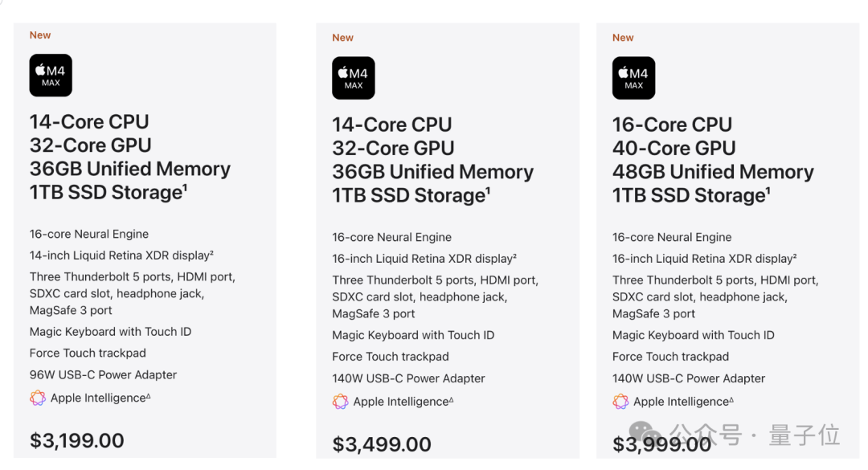Click the "New" label on the 14-inch display card
This screenshot has width=868, height=470.
(x=40, y=35)
